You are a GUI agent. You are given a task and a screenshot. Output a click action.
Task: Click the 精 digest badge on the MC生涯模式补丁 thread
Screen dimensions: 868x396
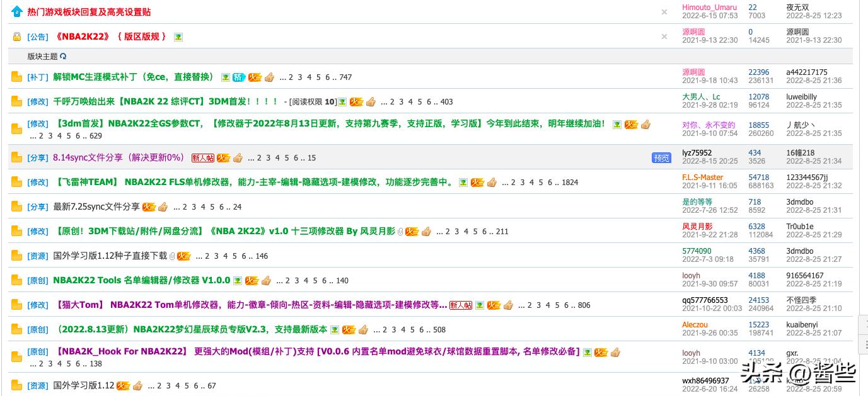tap(238, 77)
